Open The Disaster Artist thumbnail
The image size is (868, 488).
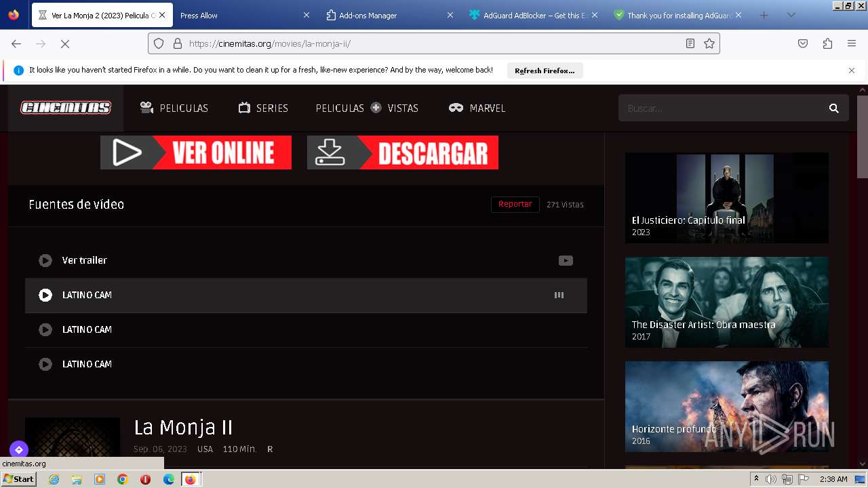tap(726, 302)
